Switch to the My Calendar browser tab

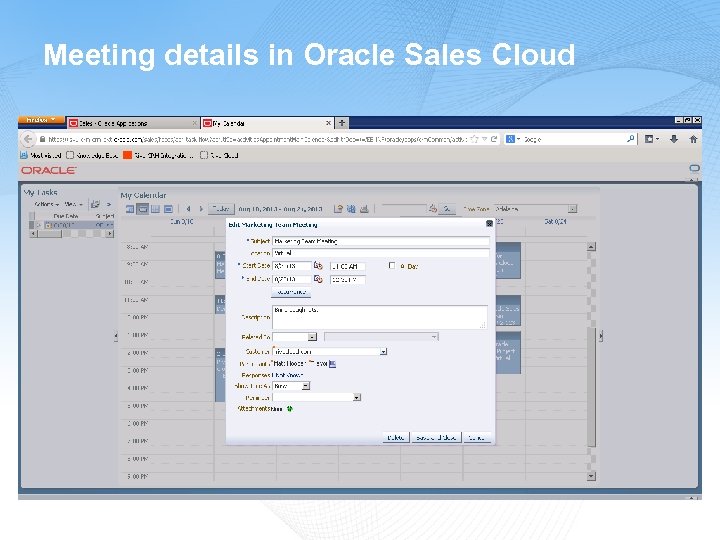pos(267,123)
